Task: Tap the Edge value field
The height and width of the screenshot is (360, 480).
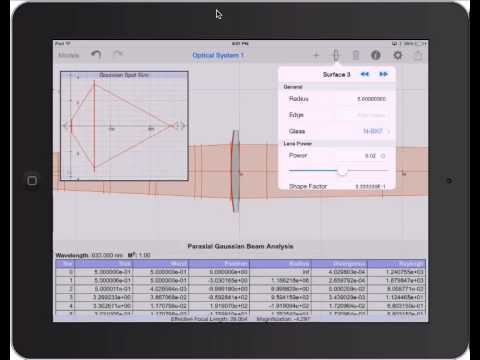Action: point(372,115)
